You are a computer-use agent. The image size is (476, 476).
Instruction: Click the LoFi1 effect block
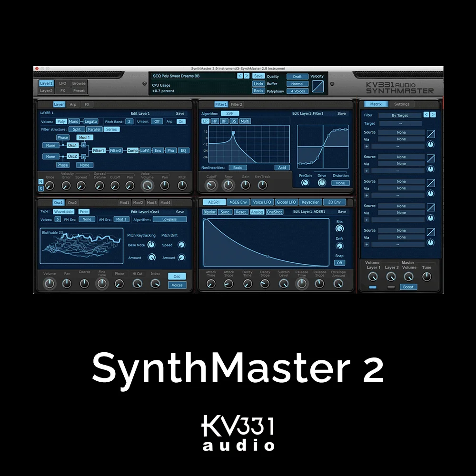coord(146,150)
